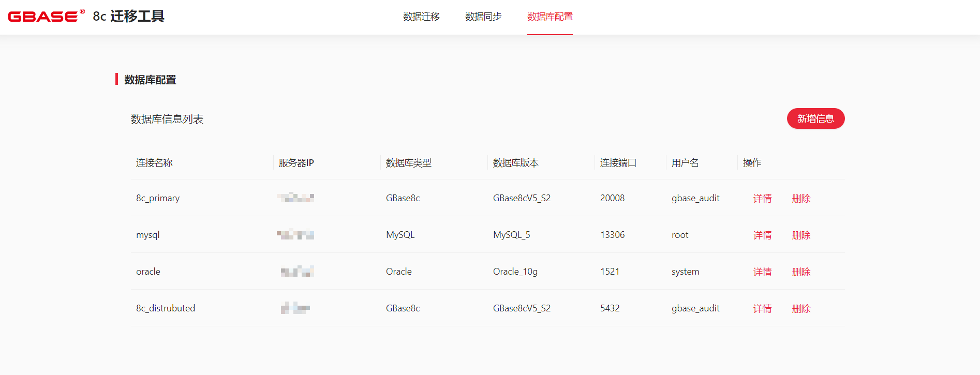Show 详情 for oracle connection
The image size is (980, 375).
[762, 272]
